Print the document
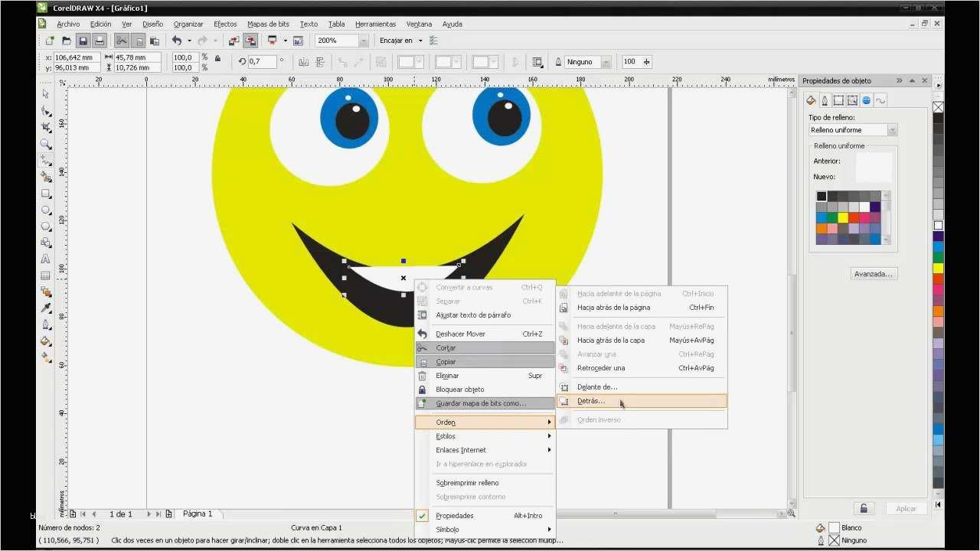This screenshot has width=980, height=551. click(x=99, y=41)
